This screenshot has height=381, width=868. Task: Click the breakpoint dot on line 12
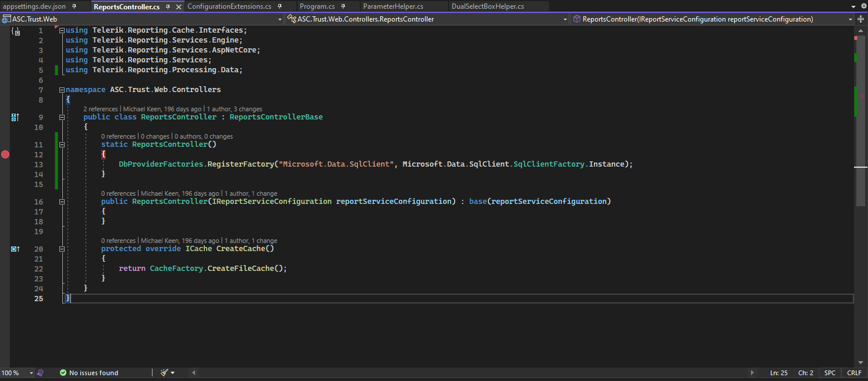click(x=5, y=154)
